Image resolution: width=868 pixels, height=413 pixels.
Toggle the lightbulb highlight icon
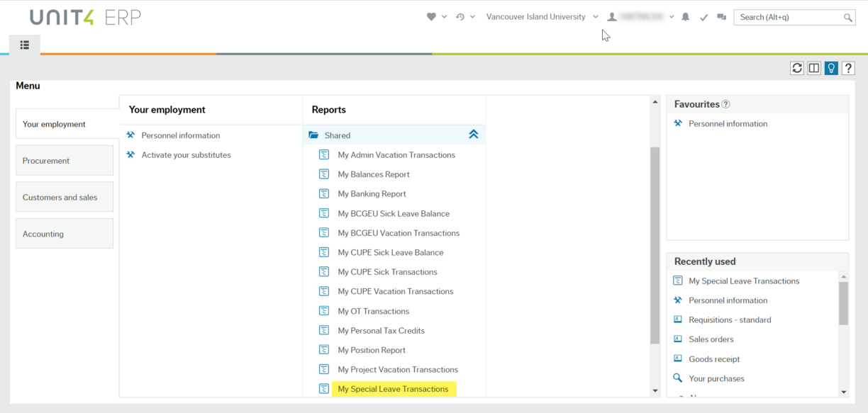[x=831, y=68]
